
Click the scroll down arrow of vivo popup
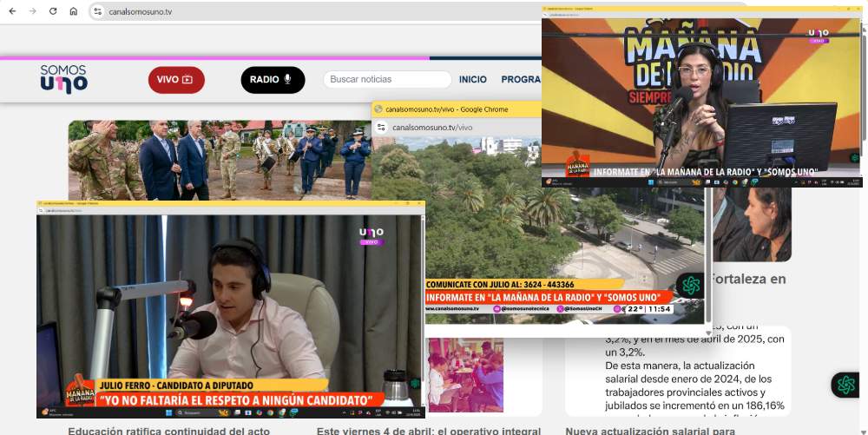[708, 333]
